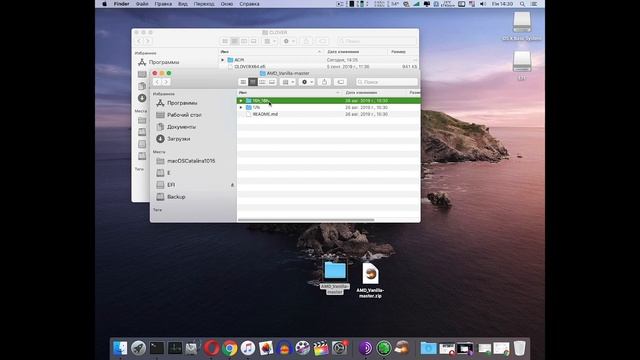Click search field in AMD_Vanilla-master window
The height and width of the screenshot is (360, 640).
pos(386,82)
